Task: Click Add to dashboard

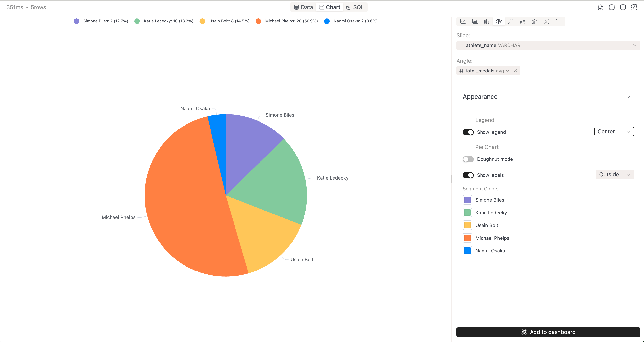Action: pyautogui.click(x=549, y=332)
